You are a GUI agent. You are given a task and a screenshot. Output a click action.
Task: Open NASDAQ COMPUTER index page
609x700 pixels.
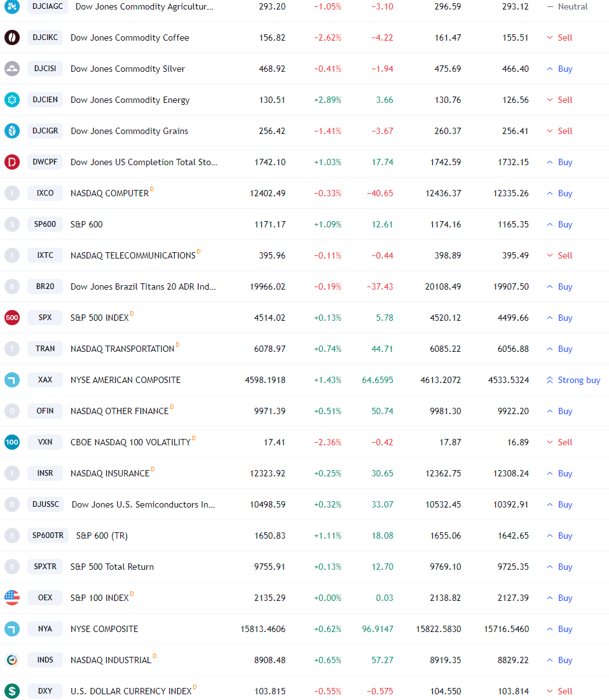(109, 193)
